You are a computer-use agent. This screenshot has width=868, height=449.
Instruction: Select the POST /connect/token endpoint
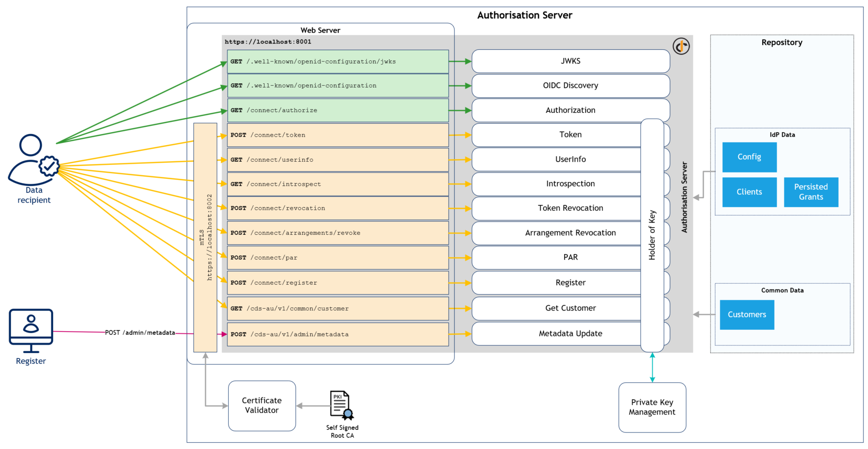click(338, 135)
